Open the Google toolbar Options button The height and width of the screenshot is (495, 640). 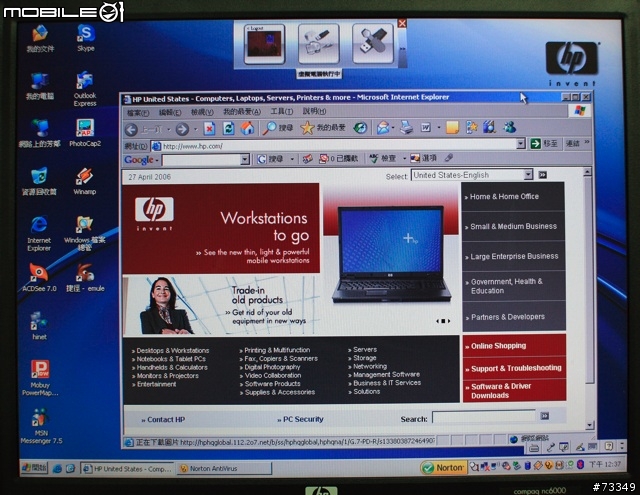click(424, 158)
